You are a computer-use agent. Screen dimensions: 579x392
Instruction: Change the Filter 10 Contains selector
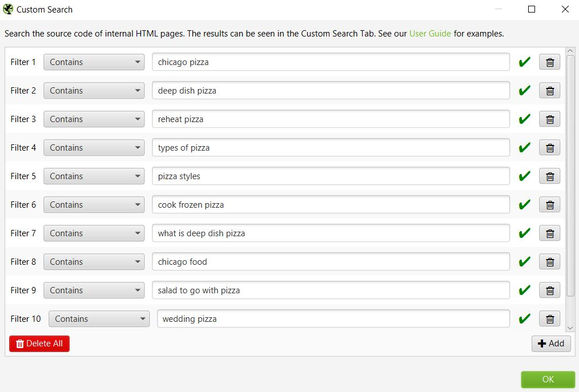coord(99,319)
